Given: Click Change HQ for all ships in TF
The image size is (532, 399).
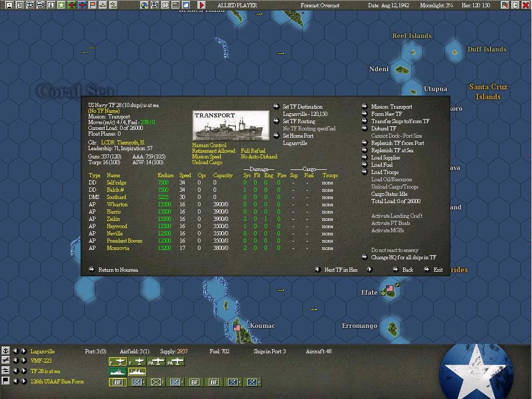Looking at the screenshot, I should [404, 258].
